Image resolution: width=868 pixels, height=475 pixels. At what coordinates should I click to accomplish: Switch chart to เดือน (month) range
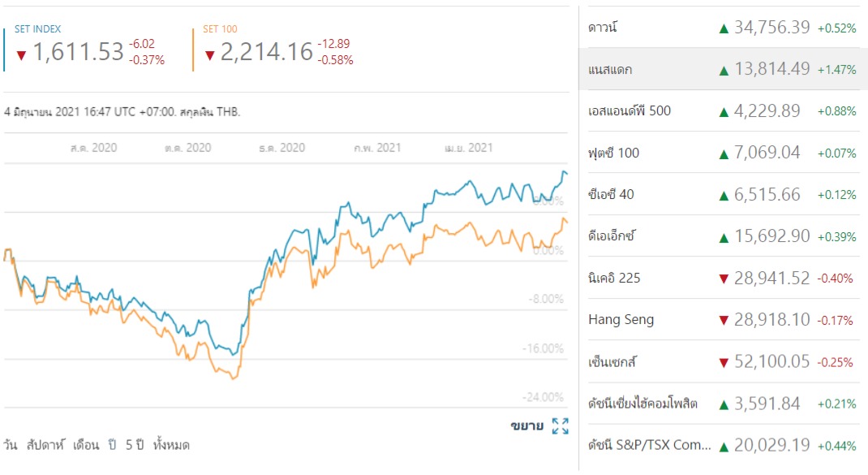(x=86, y=445)
